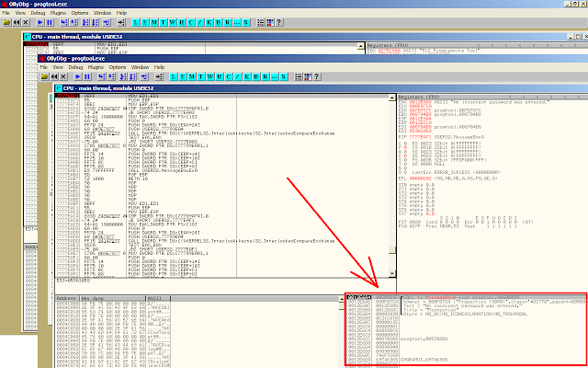Click Run play icon in back window toolbar
The image size is (588, 368).
point(40,22)
